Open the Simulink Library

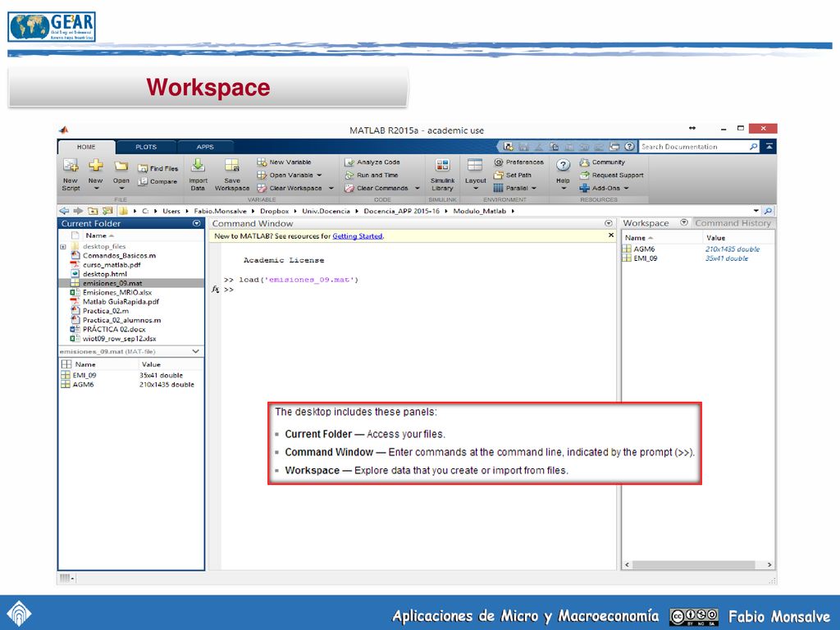click(x=442, y=174)
